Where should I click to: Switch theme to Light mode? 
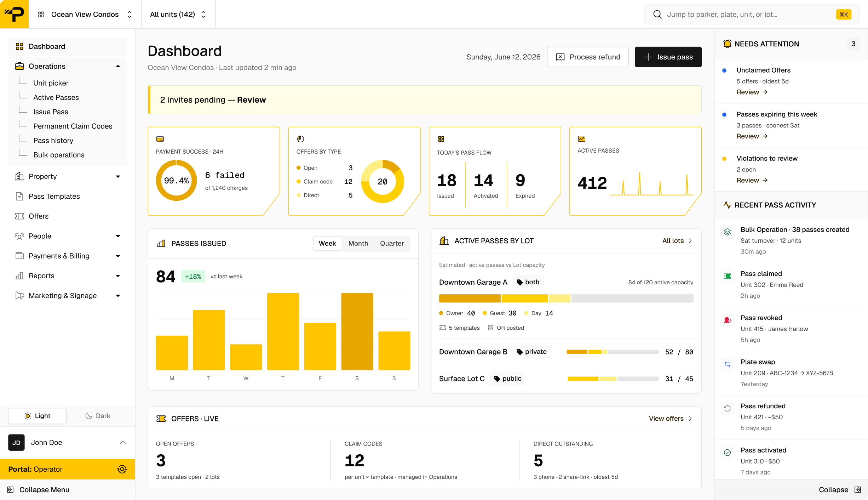tap(38, 416)
